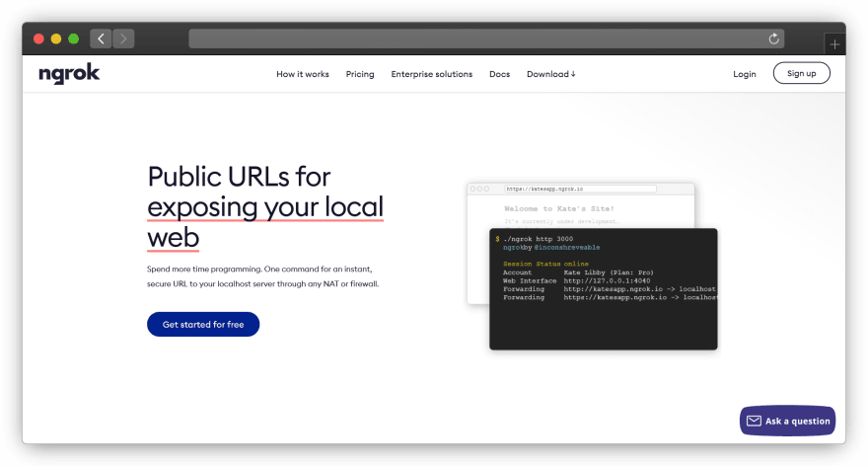
Task: Click the Login link
Action: click(744, 74)
